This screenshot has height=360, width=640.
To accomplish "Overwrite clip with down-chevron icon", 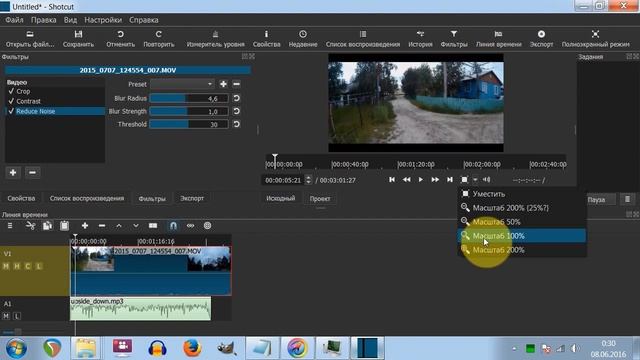I will 136,226.
